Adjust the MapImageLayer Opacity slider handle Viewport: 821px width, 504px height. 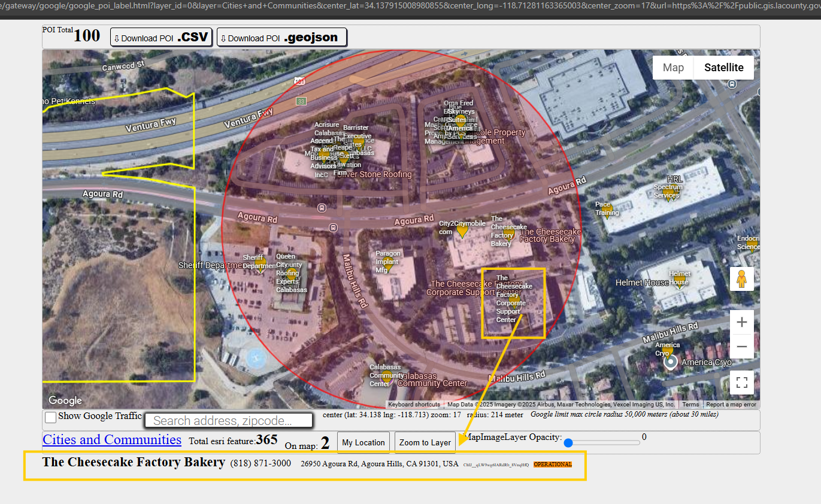(568, 443)
